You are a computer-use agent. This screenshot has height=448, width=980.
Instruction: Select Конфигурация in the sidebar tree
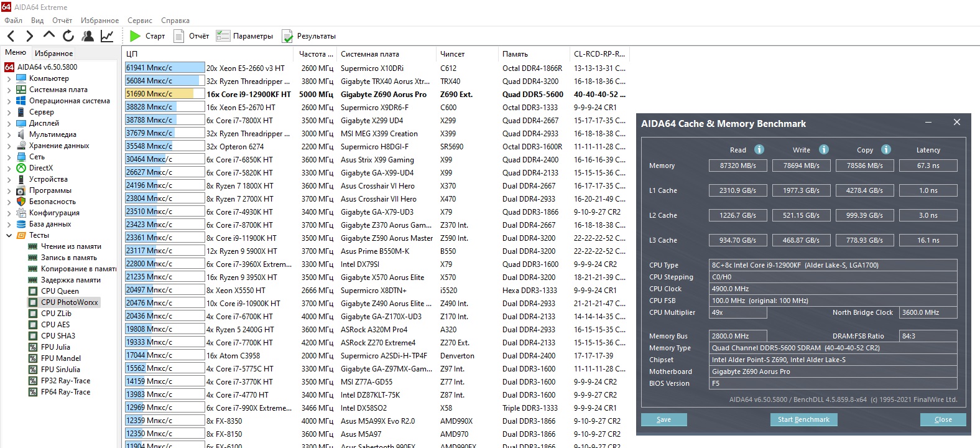pyautogui.click(x=54, y=213)
